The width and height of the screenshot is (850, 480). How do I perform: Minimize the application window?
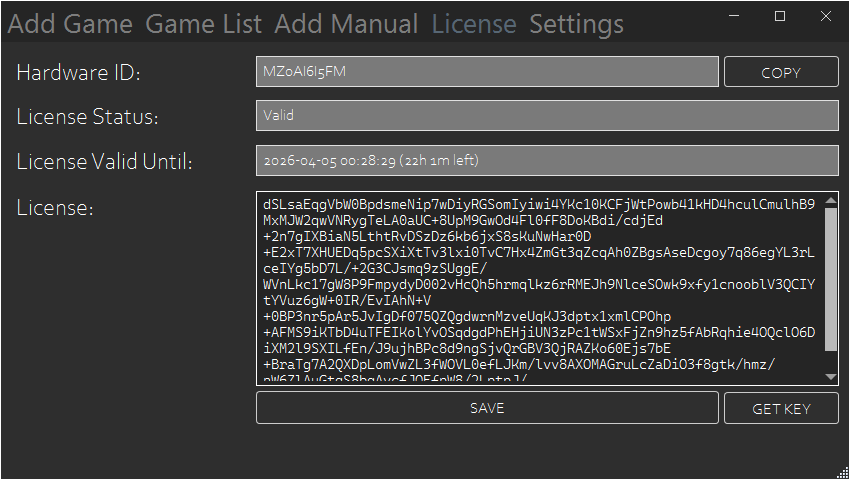pos(734,16)
